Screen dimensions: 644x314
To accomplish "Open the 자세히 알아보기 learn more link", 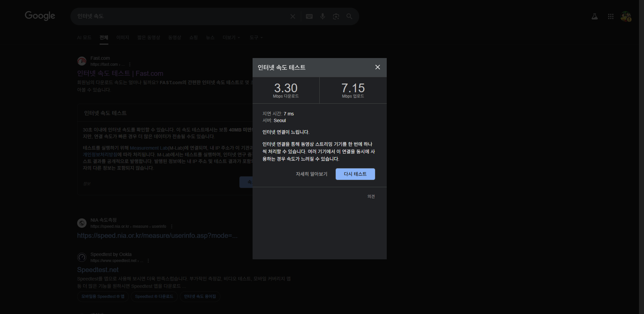I will (311, 174).
